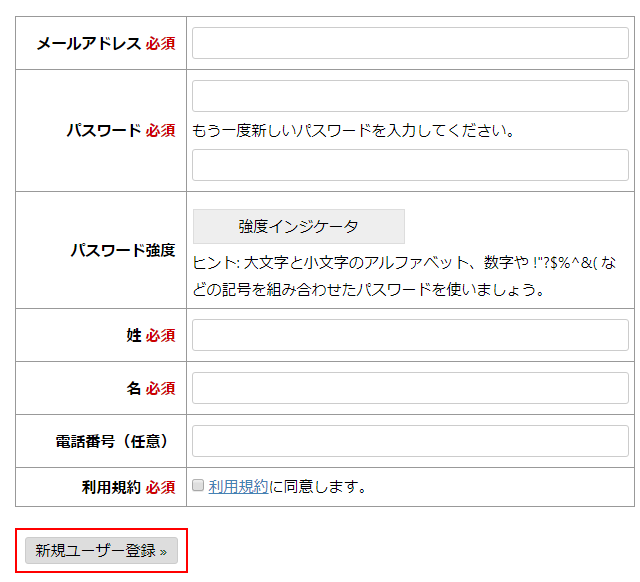Click the もう一度新しいパスワード instruction text
This screenshot has width=640, height=582.
click(353, 130)
